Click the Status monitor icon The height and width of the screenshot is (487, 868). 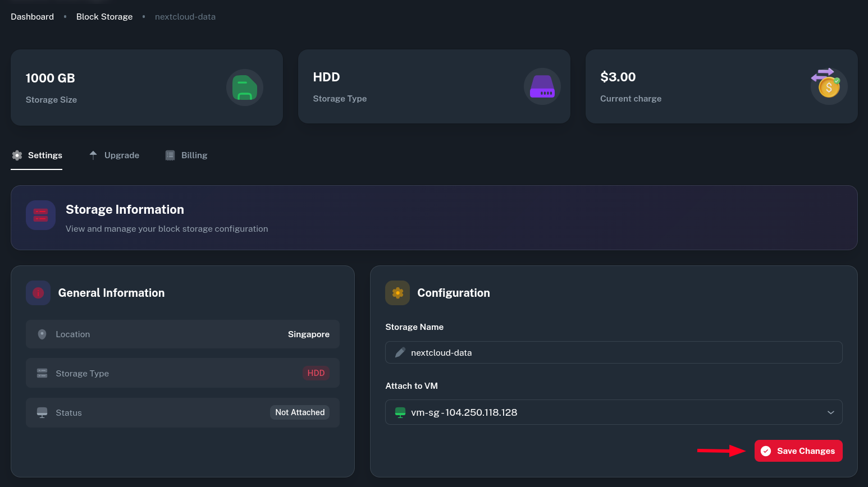pos(42,413)
